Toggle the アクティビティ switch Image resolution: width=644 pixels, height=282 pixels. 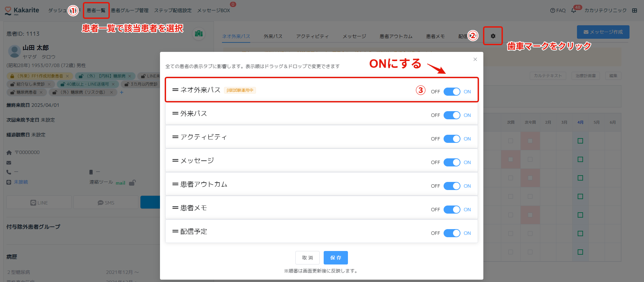tap(452, 139)
